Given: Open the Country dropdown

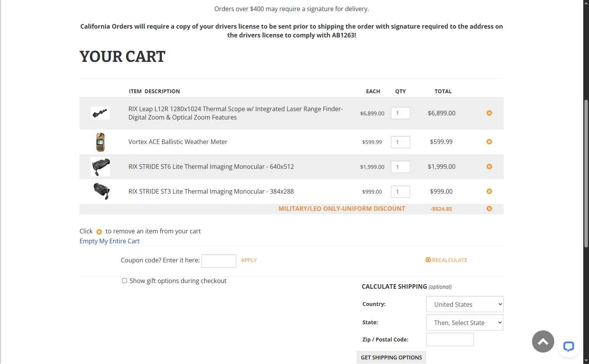Looking at the screenshot, I should pos(464,304).
